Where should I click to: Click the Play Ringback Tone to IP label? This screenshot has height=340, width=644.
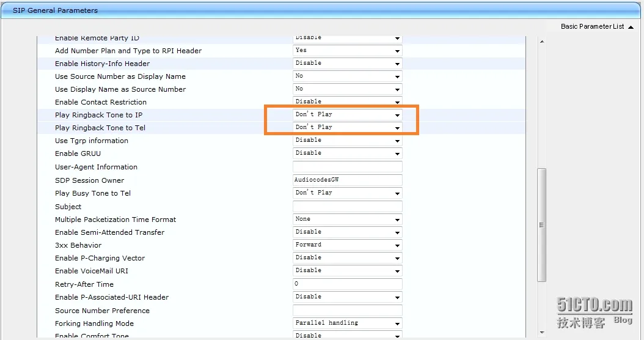click(x=98, y=115)
